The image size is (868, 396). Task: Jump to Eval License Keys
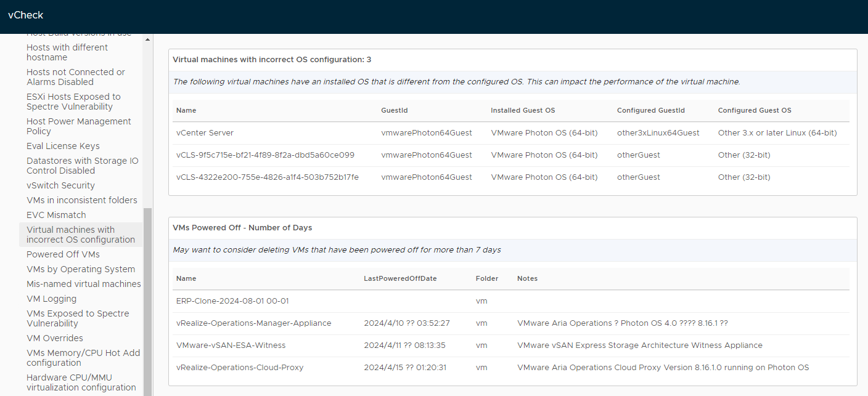[63, 146]
